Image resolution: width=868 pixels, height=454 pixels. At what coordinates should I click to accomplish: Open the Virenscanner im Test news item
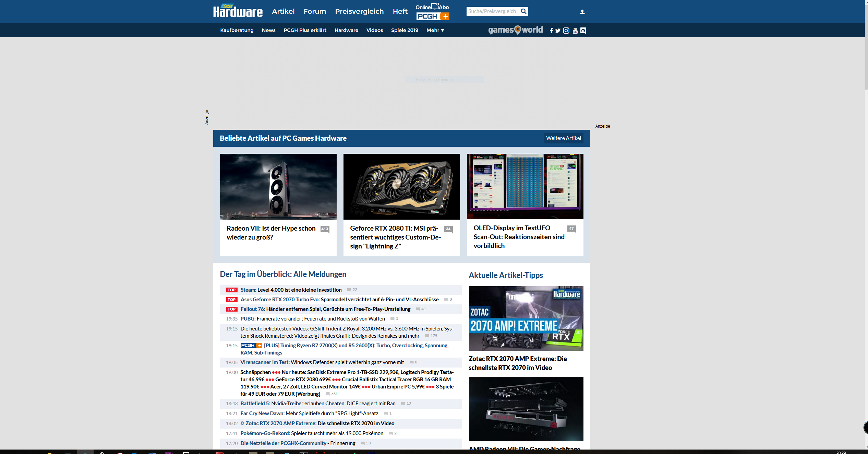pos(322,362)
